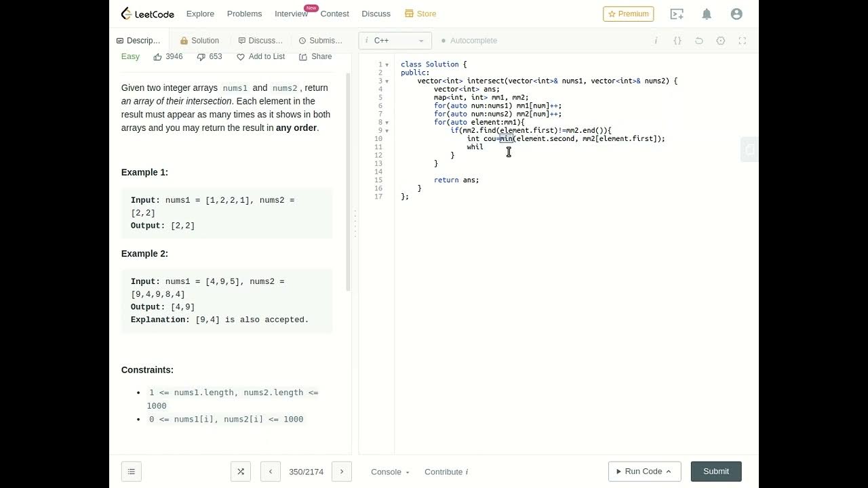Click the 'Constraints:' heading
Screen dimensions: 868x488
pyautogui.click(x=147, y=370)
